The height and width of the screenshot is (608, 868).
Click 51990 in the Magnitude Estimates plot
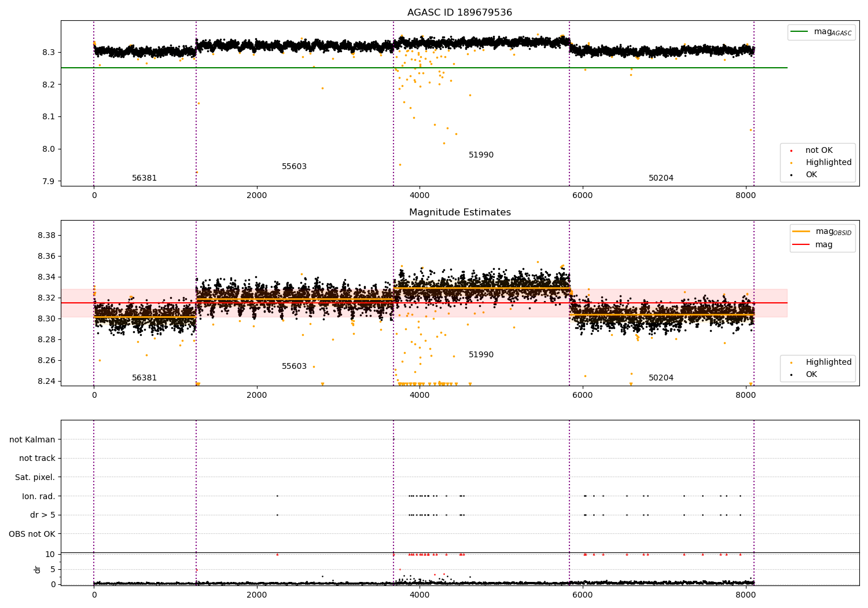point(481,355)
